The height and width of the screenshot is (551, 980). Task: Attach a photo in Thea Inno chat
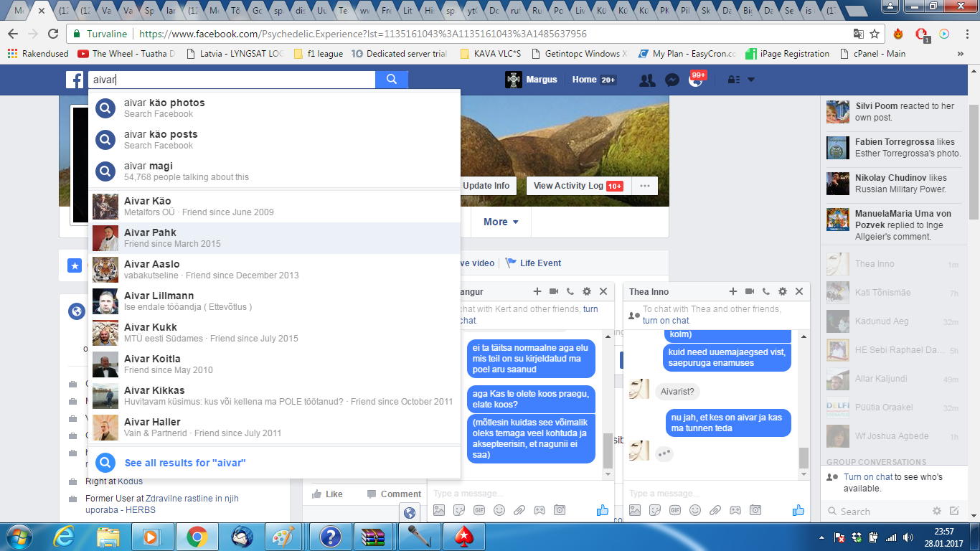pyautogui.click(x=635, y=510)
